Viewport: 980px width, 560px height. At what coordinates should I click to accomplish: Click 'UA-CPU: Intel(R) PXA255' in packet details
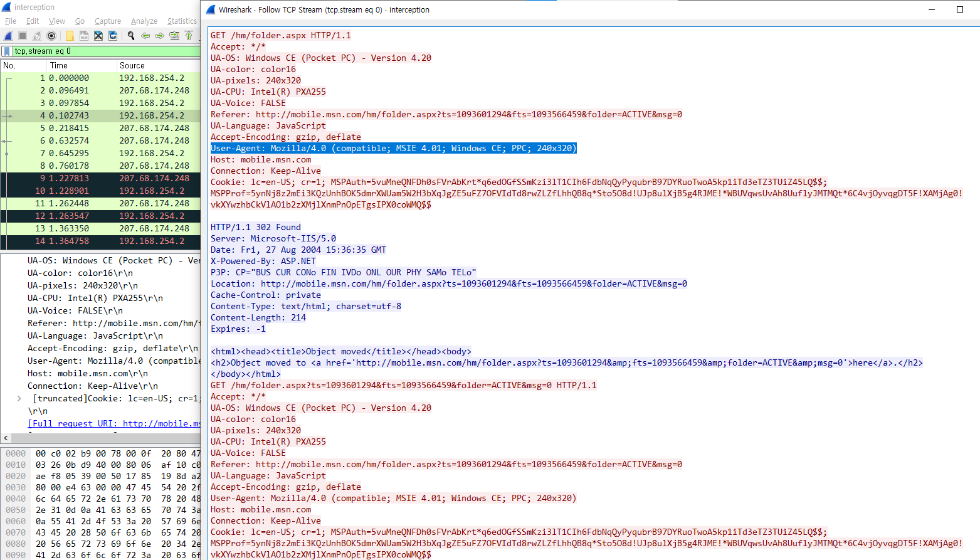[x=95, y=298]
